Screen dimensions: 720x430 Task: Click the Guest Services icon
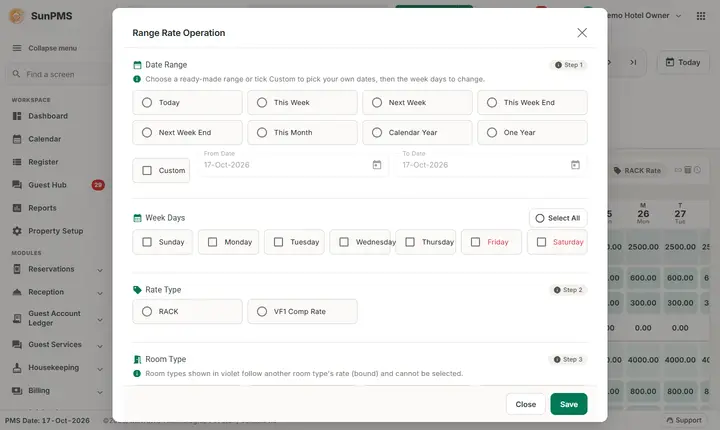pos(17,344)
